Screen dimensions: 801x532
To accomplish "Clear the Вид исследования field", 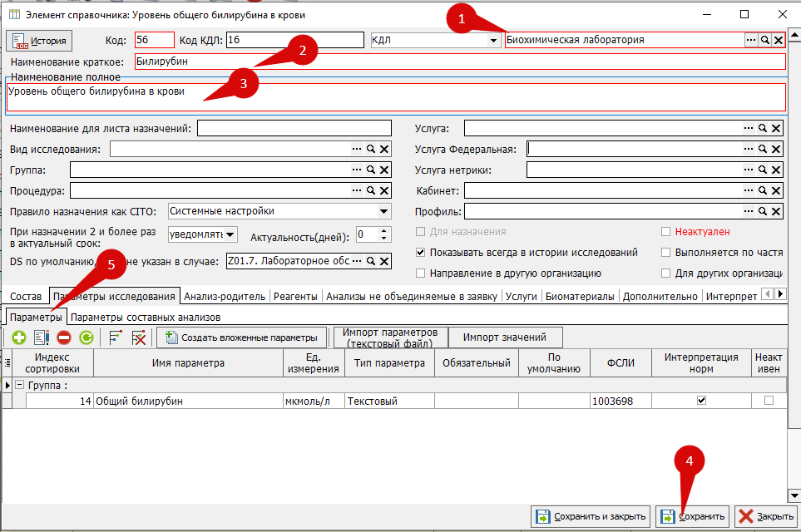I will point(384,149).
